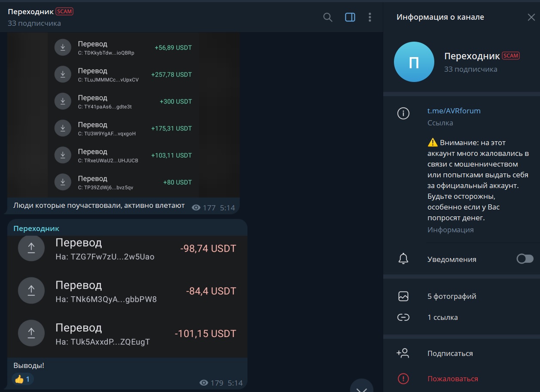Click the thumbs-up reaction on Выводы post
Screen dimensions: 540x392
point(22,379)
